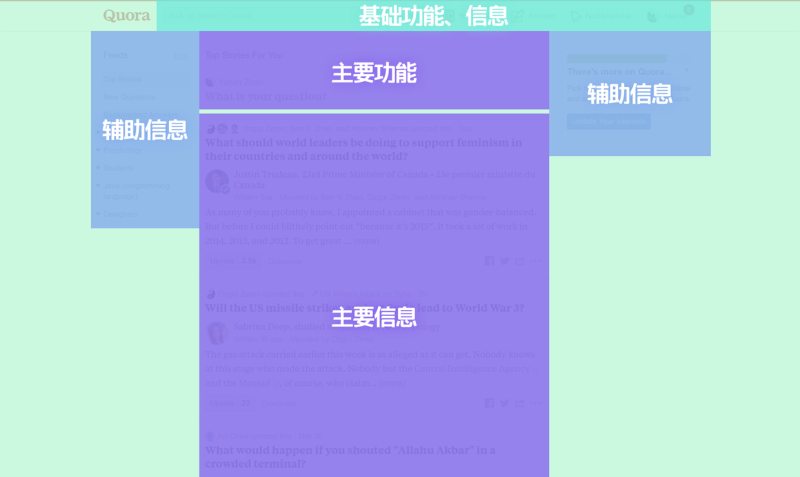Open Justin Trudeau's profile avatar
800x477 pixels.
point(216,181)
